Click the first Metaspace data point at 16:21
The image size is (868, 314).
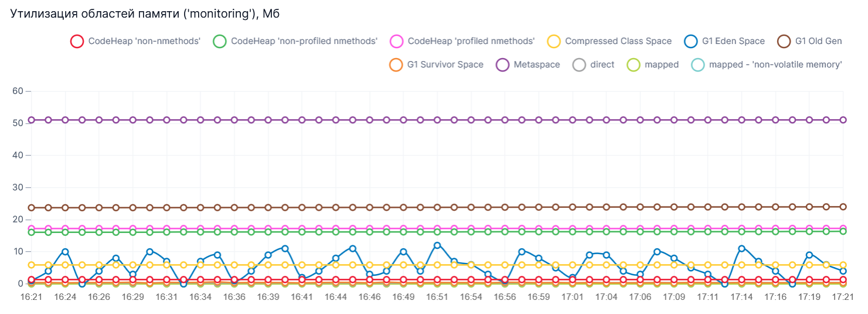point(32,120)
